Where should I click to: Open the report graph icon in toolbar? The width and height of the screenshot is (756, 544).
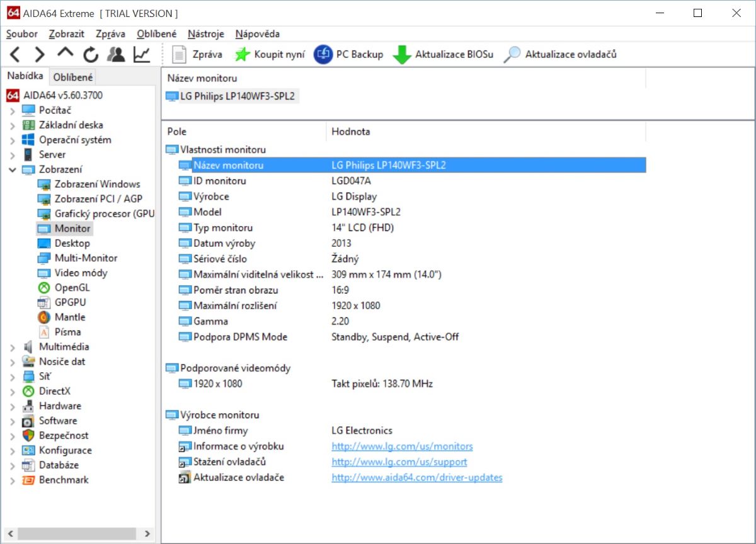coord(142,55)
